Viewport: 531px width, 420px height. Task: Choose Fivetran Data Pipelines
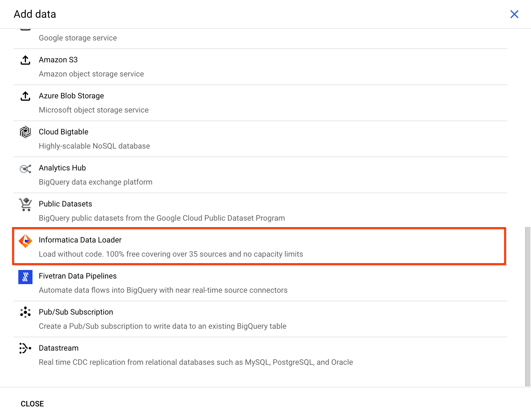point(260,283)
